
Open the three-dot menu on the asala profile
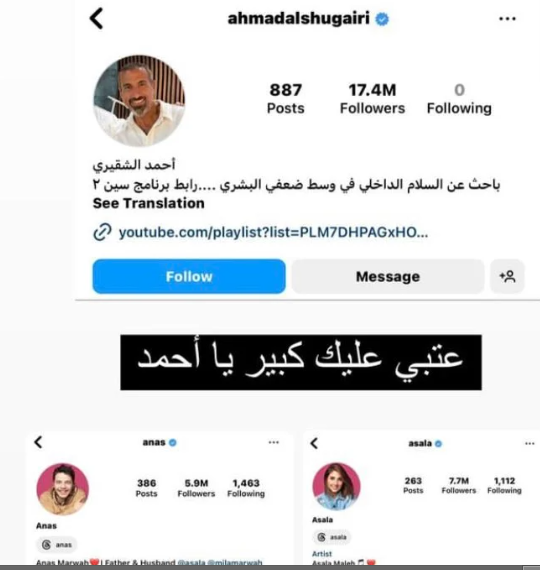530,443
